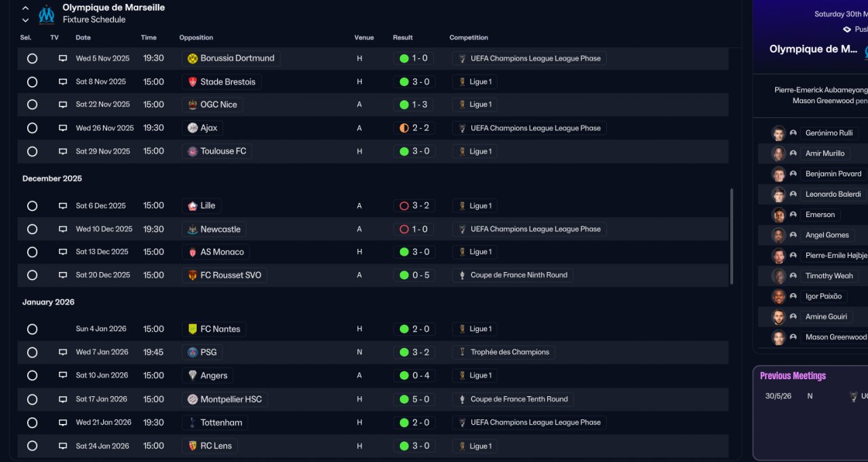The height and width of the screenshot is (462, 868).
Task: Select the Lille fixture radio button
Action: [x=32, y=206]
